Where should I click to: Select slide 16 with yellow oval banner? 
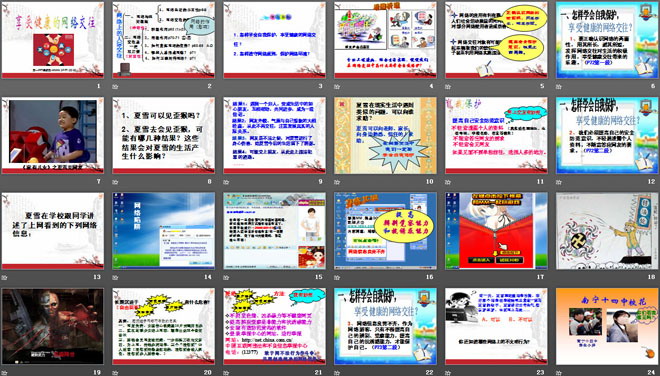(x=386, y=231)
